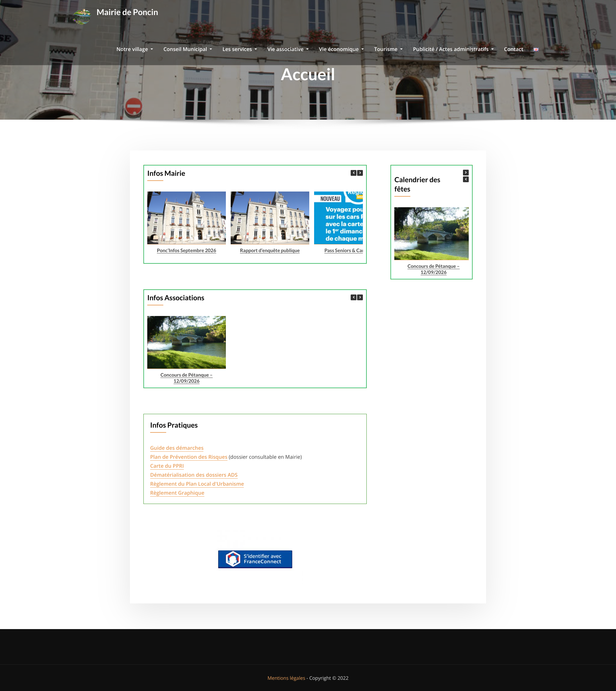Expand the Conseil Municipal menu
Image resolution: width=616 pixels, height=691 pixels.
[187, 49]
